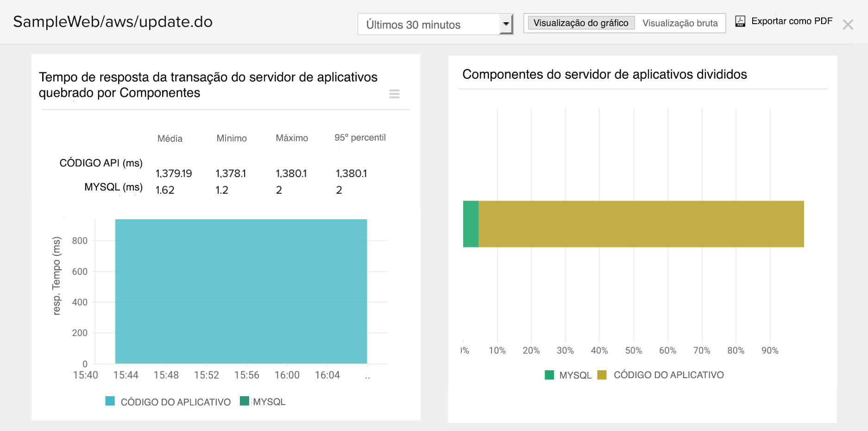Viewport: 868px width, 431px height.
Task: Switch to Visualização do gráfico tab
Action: (581, 23)
